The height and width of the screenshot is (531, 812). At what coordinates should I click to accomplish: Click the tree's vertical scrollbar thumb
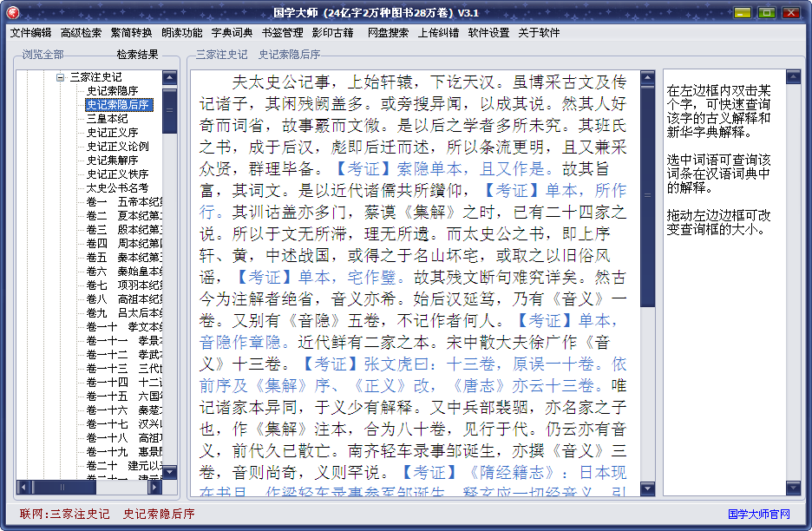coord(170,111)
